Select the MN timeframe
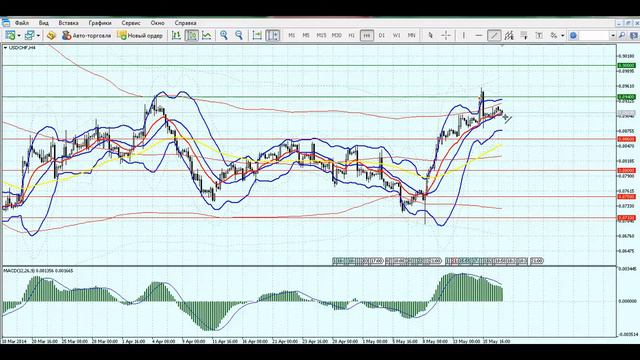This screenshot has height=360, width=640. click(x=411, y=36)
